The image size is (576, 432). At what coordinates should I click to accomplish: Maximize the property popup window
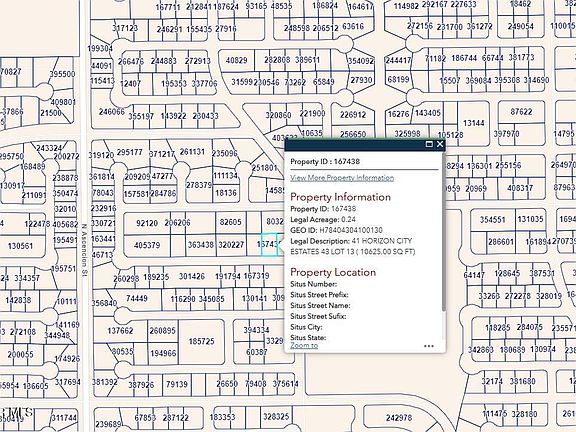(429, 144)
